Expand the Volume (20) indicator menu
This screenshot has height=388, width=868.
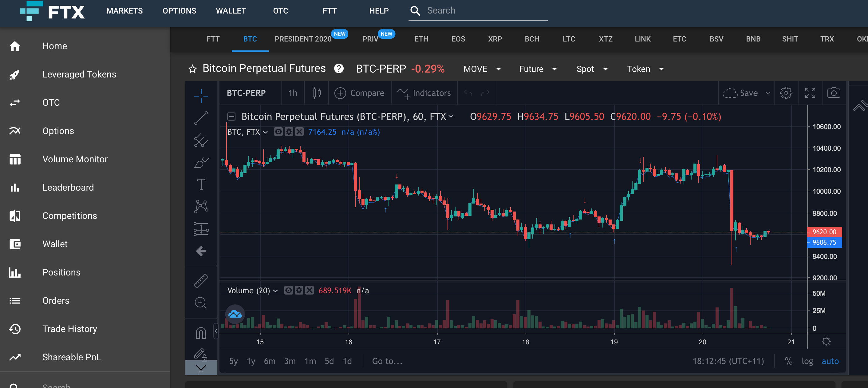[x=276, y=291]
